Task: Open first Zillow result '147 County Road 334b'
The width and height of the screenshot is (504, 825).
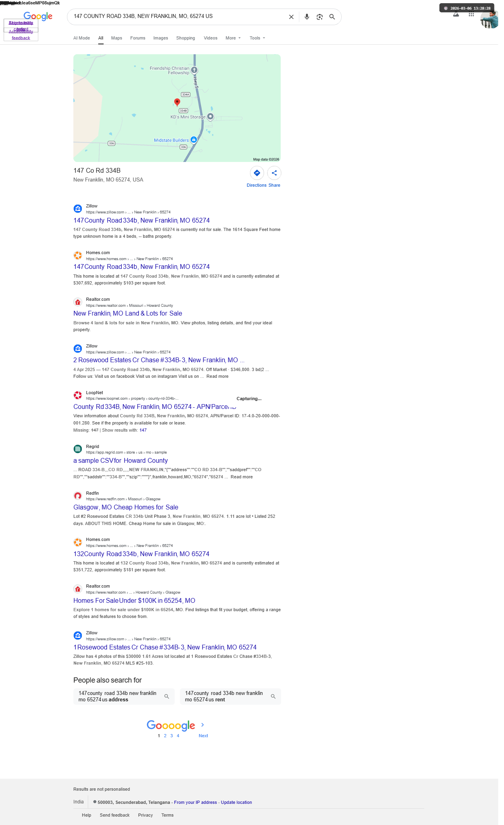Action: click(x=142, y=220)
